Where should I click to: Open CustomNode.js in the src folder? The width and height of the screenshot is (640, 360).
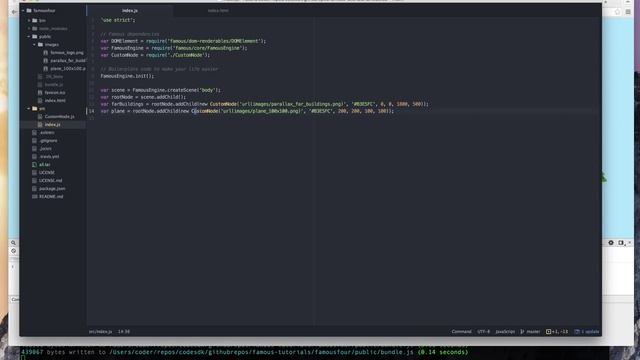pyautogui.click(x=60, y=116)
